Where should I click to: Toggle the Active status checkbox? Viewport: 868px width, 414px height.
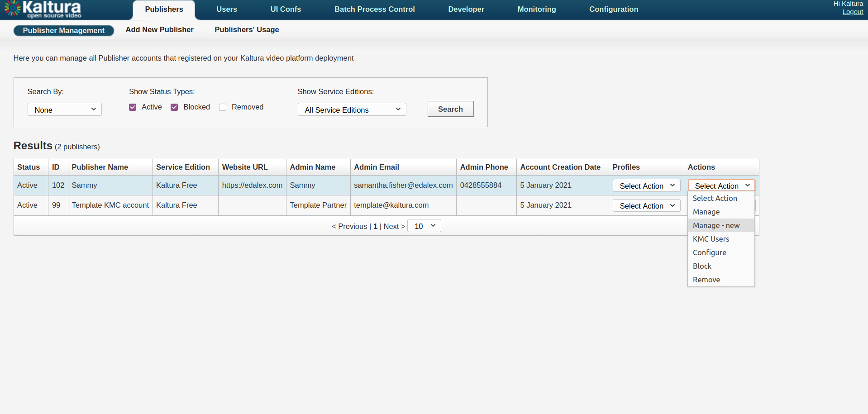click(x=133, y=107)
